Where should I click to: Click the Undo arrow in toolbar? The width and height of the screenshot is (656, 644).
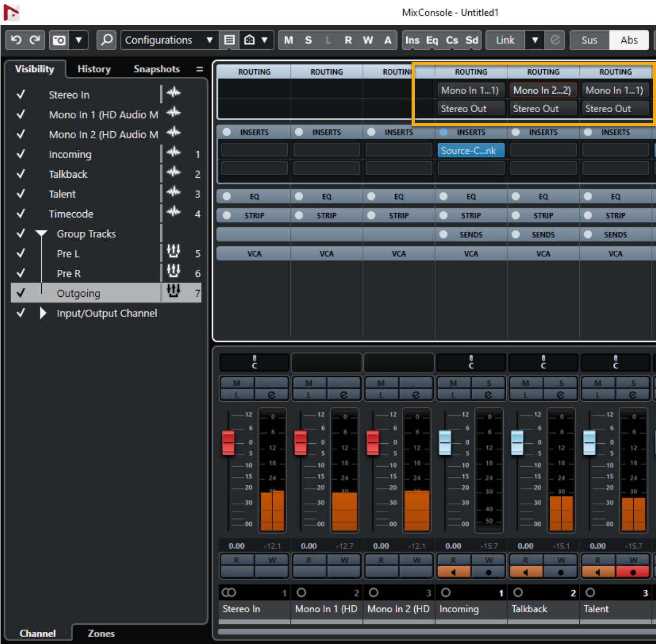(16, 40)
